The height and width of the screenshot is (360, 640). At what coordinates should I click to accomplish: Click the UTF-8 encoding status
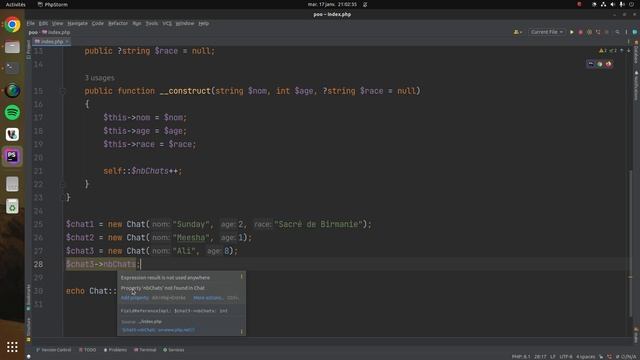566,357
